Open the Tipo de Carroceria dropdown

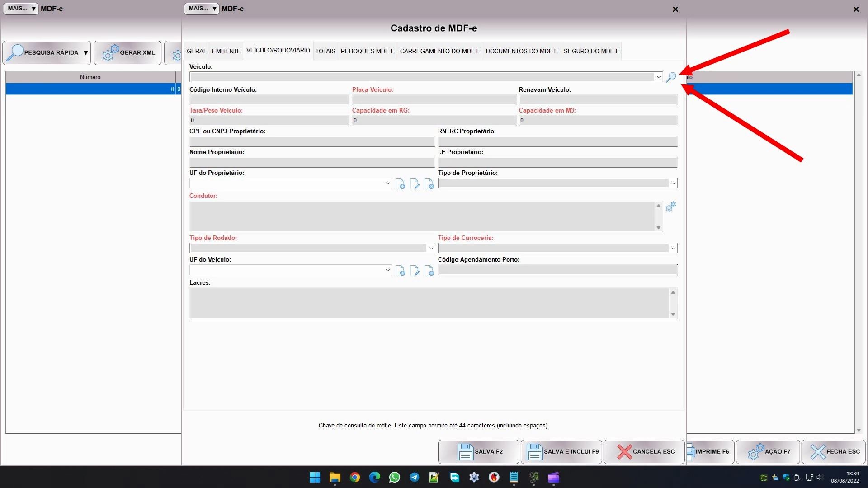(673, 249)
